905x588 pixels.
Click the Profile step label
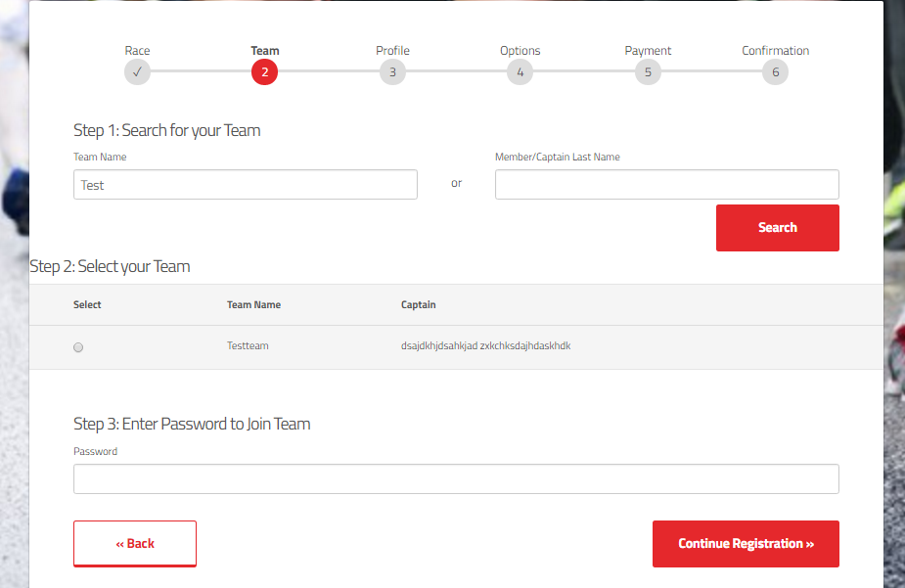coord(392,51)
